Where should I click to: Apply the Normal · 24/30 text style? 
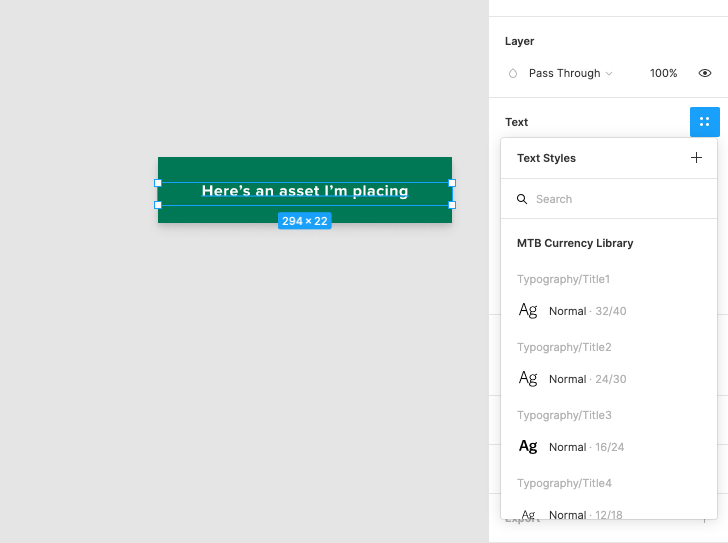point(587,379)
